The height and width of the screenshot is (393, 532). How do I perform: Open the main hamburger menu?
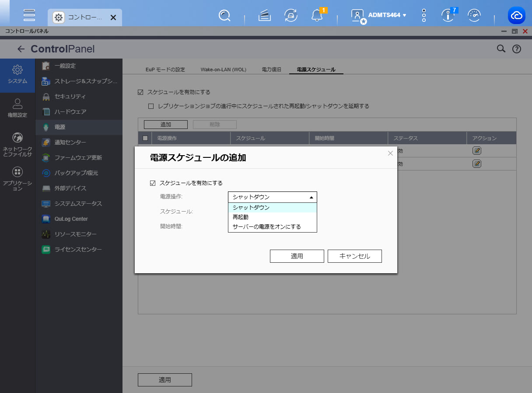29,15
